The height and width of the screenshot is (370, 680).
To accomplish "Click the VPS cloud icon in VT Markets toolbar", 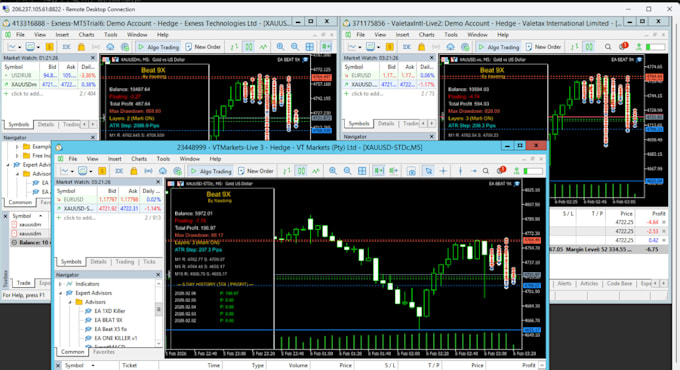I will point(163,171).
